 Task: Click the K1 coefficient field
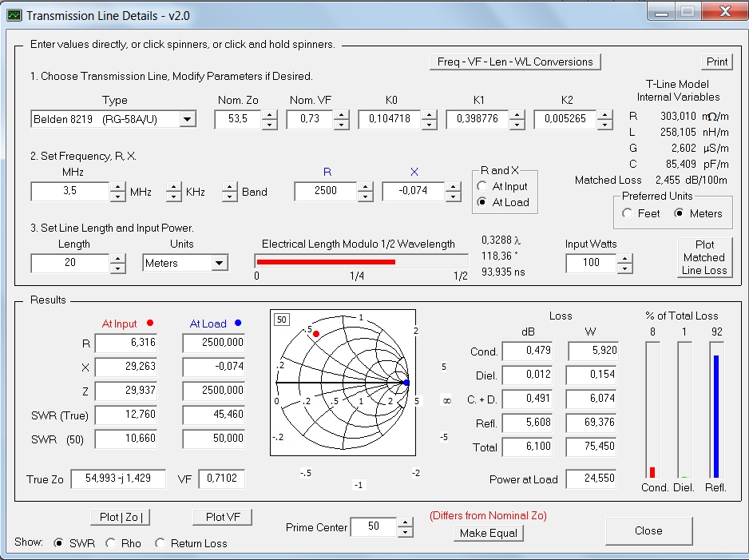(x=478, y=119)
